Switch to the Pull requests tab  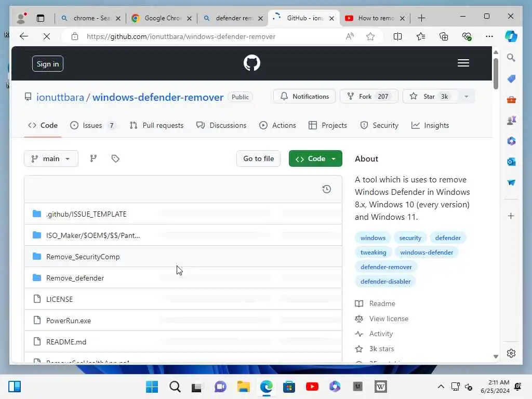[156, 126]
